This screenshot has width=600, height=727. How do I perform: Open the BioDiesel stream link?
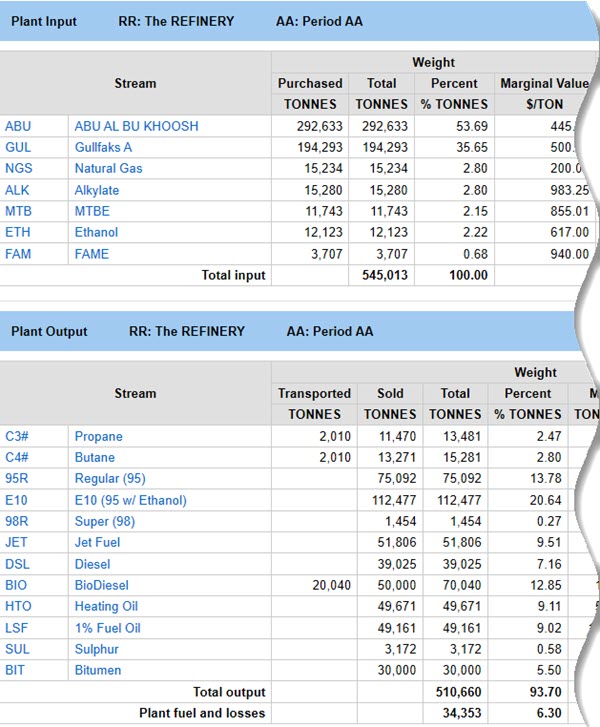(102, 585)
